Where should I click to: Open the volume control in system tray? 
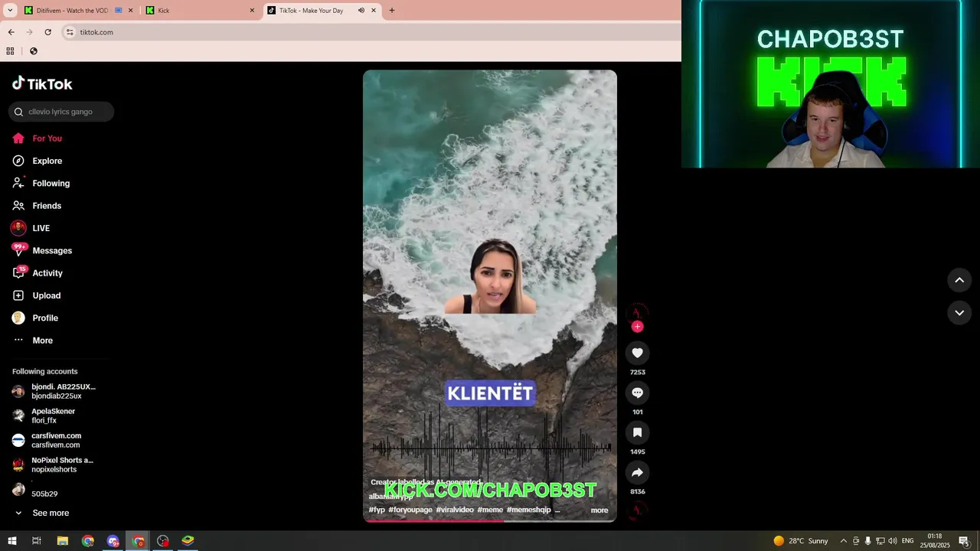[x=893, y=541]
